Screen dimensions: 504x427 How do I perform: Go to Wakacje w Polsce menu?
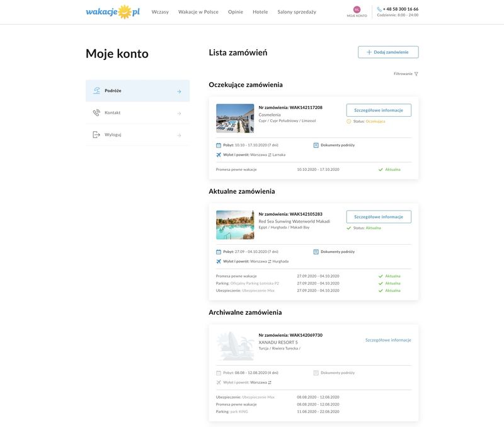198,12
